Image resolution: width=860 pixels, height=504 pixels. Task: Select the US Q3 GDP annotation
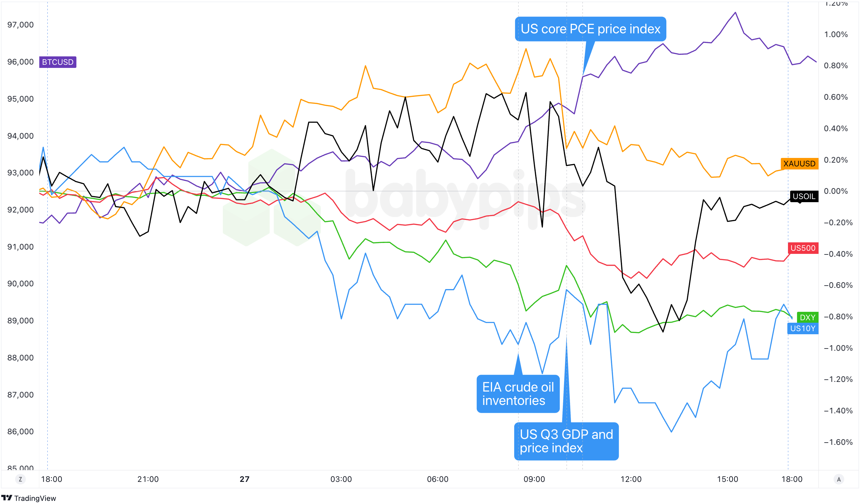click(566, 441)
